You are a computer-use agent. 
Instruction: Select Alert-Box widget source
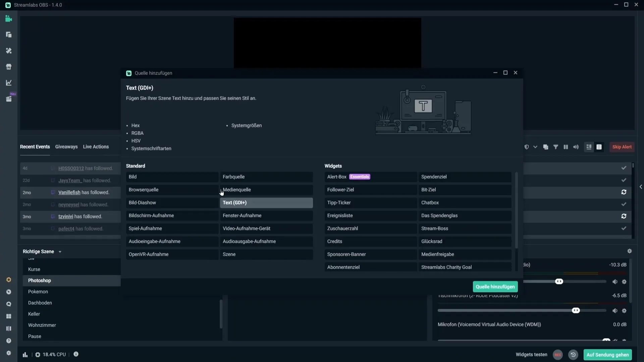(371, 177)
